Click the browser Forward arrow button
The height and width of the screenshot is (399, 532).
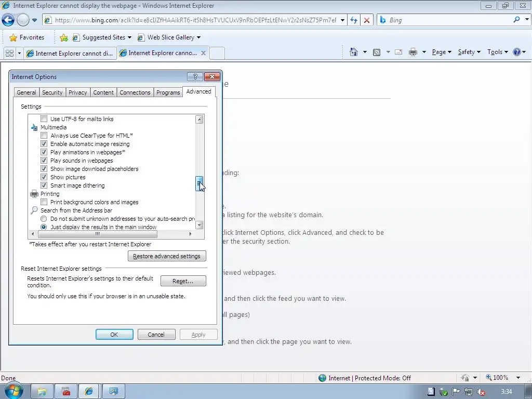tap(23, 20)
